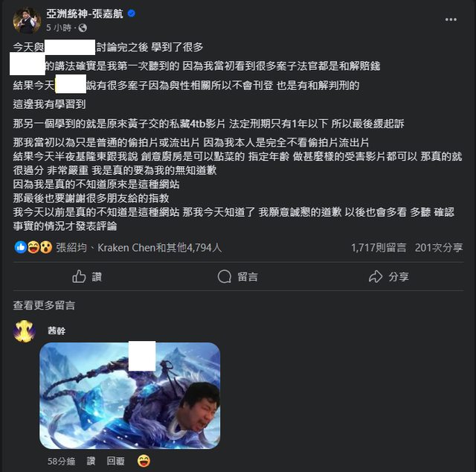
Task: Expand 查看更多留言 to load comments
Action: pos(44,305)
